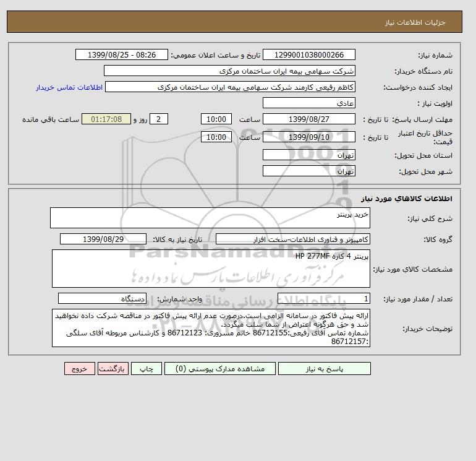Viewport: 476px width, 461px height.
Task: Click the واحد شمارش label
Action: point(180,299)
